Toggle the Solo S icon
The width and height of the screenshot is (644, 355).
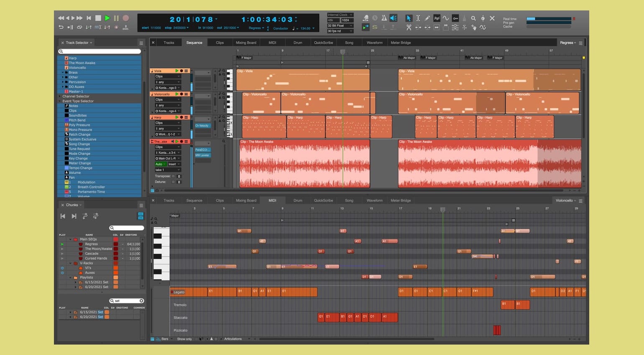[375, 27]
